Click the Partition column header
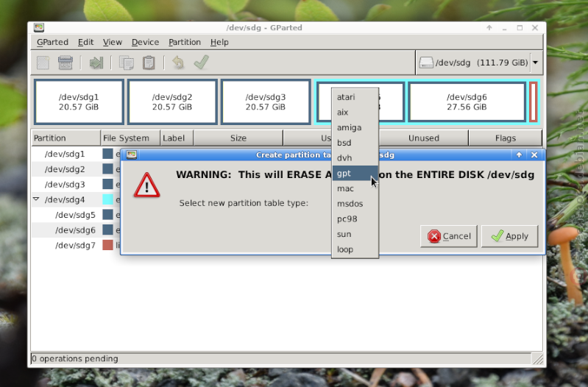This screenshot has height=387, width=588. click(66, 138)
